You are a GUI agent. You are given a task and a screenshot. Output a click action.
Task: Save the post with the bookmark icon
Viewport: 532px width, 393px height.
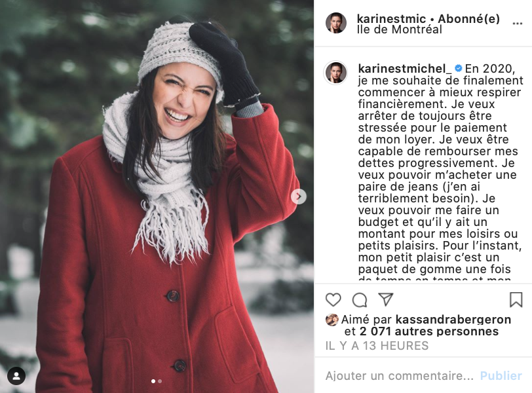(x=516, y=300)
